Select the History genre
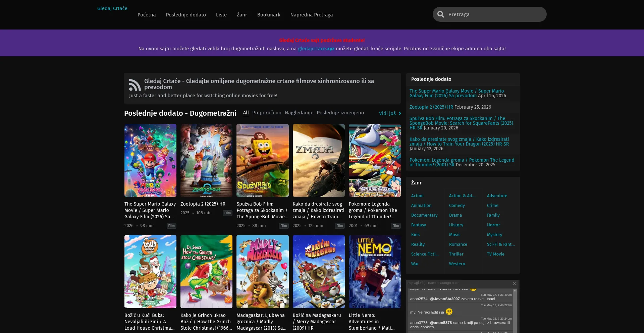This screenshot has height=333, width=644. (456, 225)
